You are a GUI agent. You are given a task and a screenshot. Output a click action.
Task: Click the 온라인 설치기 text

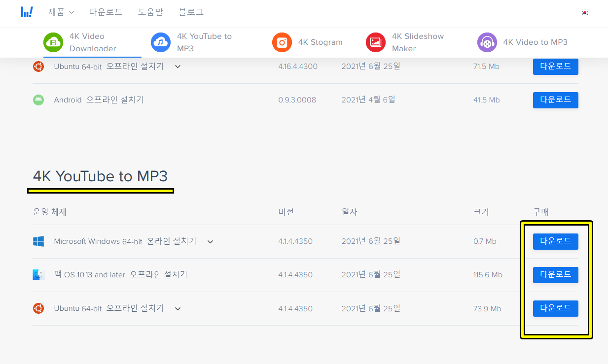(x=172, y=241)
